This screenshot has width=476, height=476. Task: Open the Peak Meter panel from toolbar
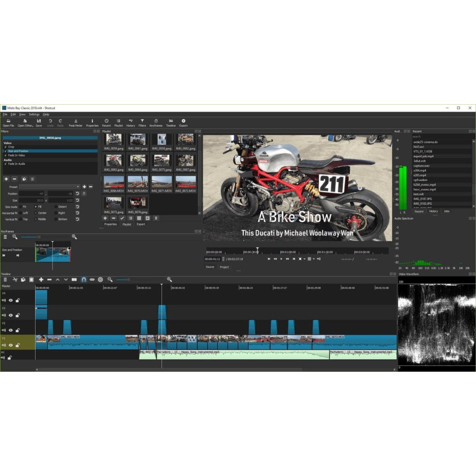pos(76,123)
